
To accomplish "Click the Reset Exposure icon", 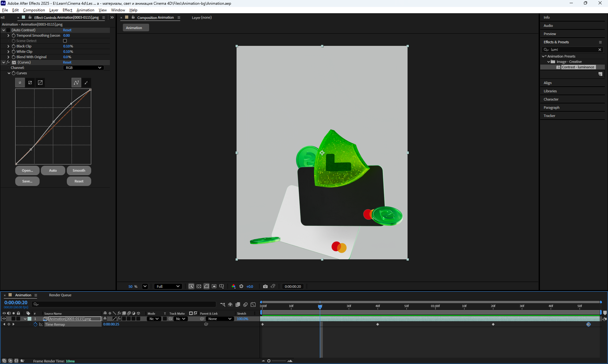I will [241, 287].
